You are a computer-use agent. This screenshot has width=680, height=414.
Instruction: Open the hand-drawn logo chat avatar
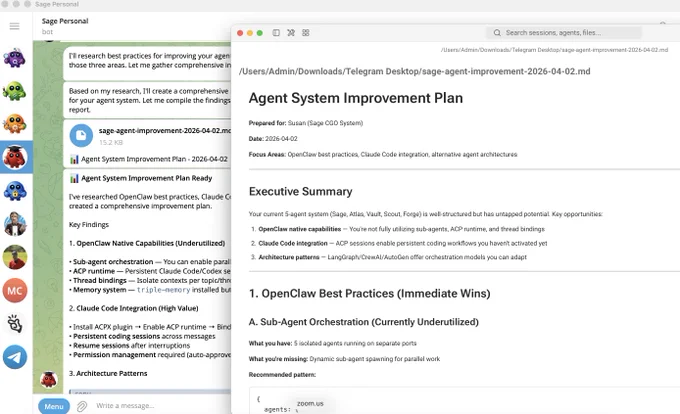click(x=15, y=324)
